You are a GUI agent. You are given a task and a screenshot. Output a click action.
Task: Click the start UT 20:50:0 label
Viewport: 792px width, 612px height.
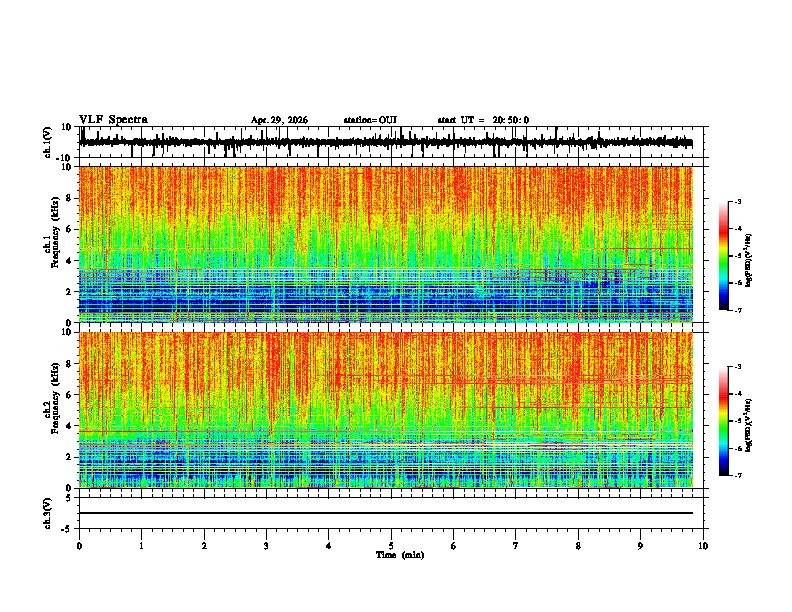[x=483, y=120]
